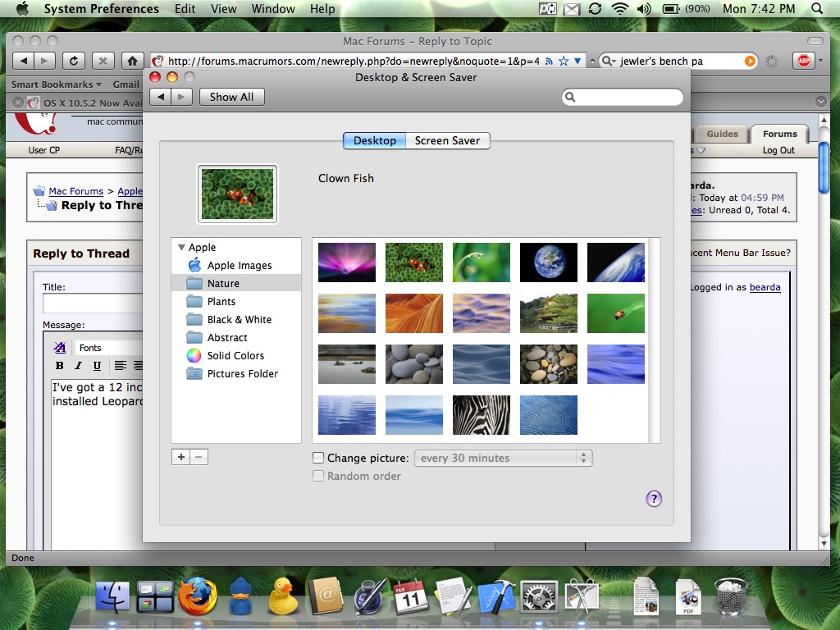Launch Xcode from the Dock
Image resolution: width=840 pixels, height=630 pixels.
tap(496, 597)
